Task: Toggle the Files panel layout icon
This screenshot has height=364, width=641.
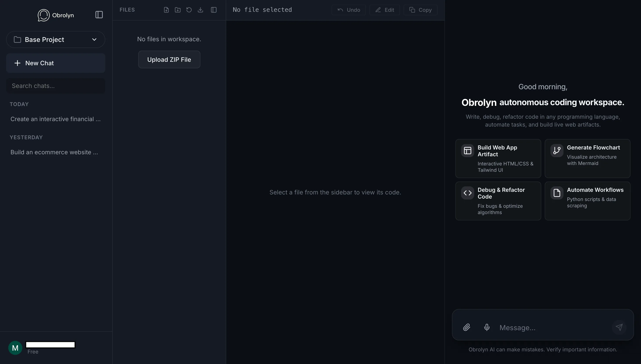Action: 214,10
